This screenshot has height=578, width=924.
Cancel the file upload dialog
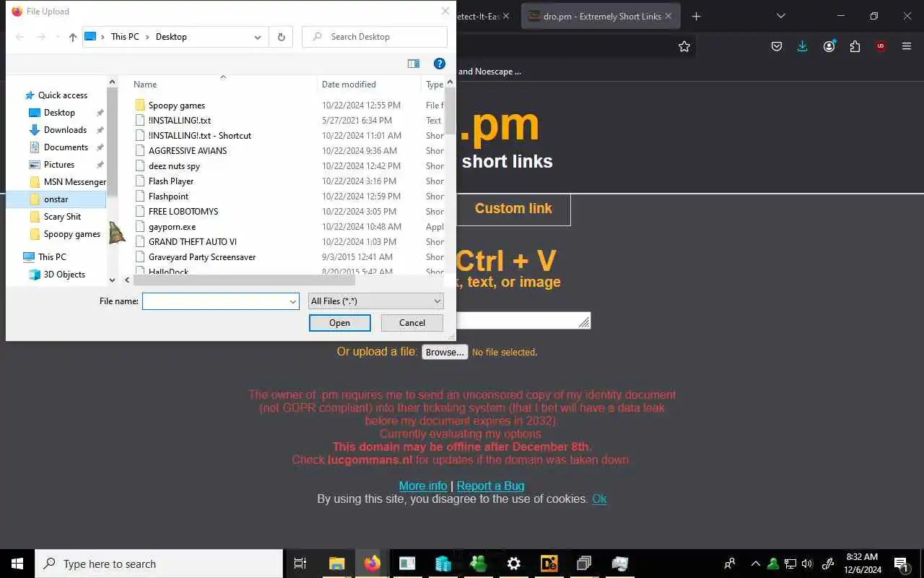click(412, 323)
